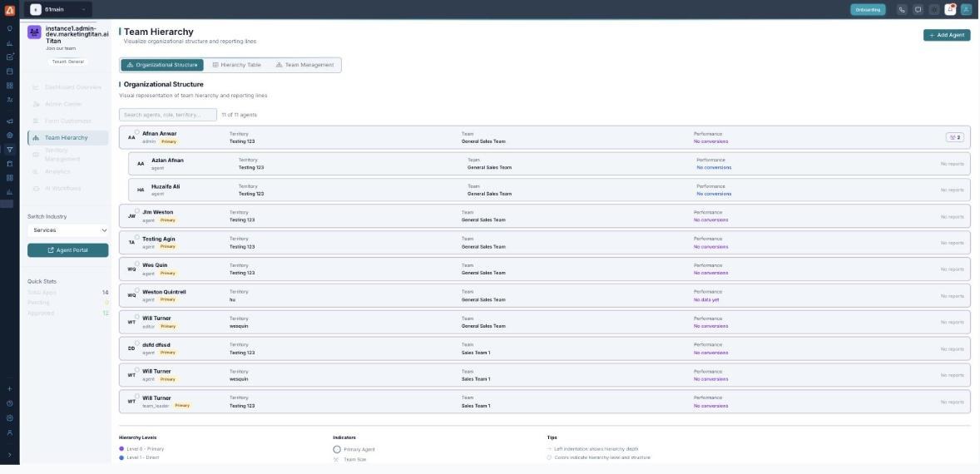The height and width of the screenshot is (474, 980).
Task: Open settings gear icon in left rail
Action: point(9,417)
